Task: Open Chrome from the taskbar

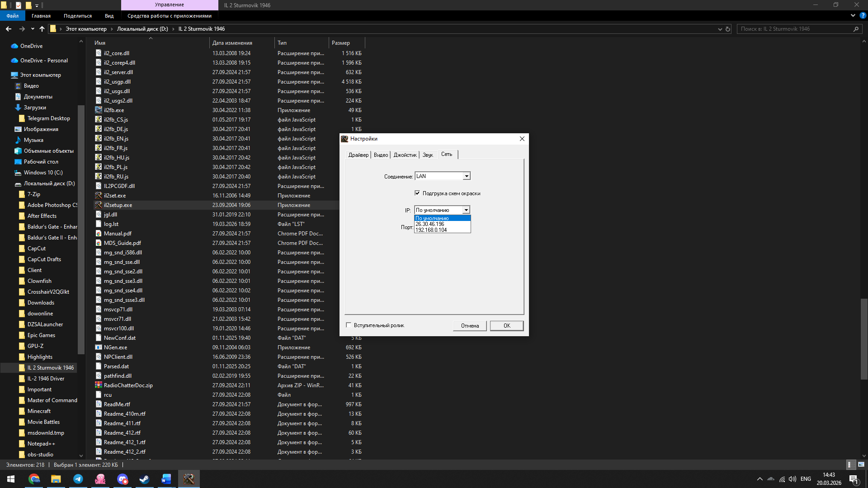Action: [x=34, y=479]
